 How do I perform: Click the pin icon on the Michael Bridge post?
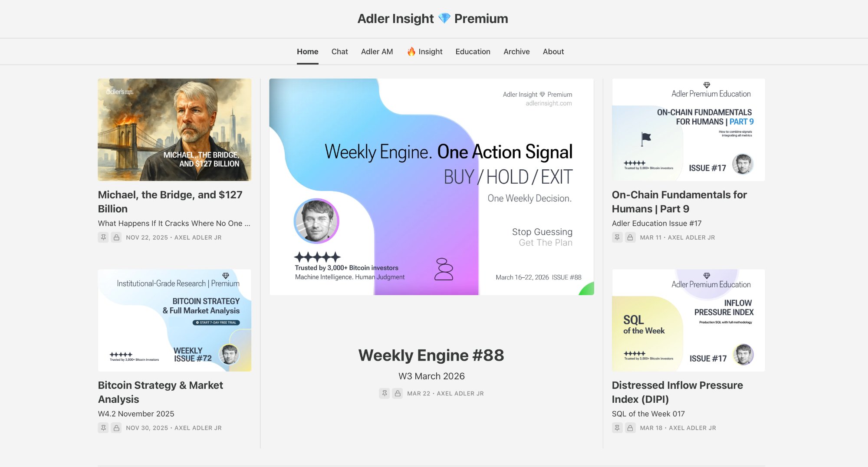click(x=103, y=237)
